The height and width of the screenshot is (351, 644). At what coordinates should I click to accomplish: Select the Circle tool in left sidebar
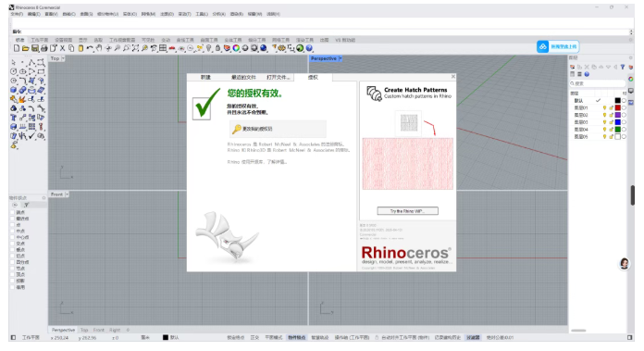coord(14,72)
